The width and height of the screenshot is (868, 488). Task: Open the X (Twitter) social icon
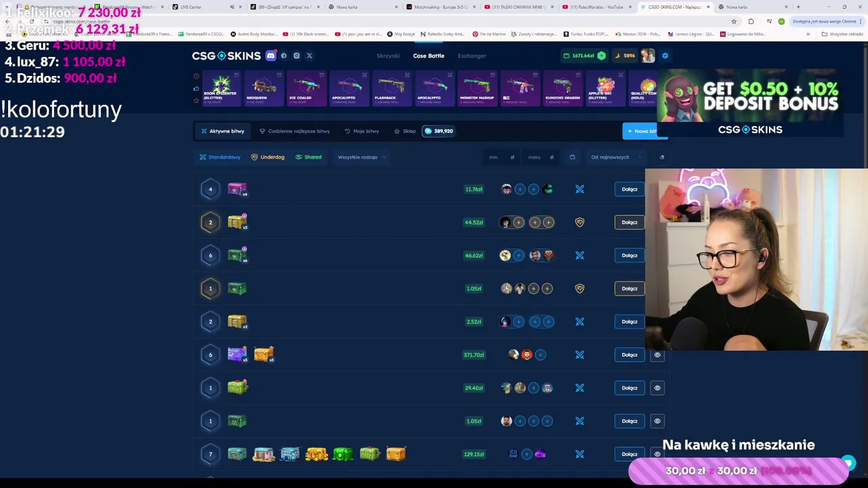pyautogui.click(x=309, y=56)
